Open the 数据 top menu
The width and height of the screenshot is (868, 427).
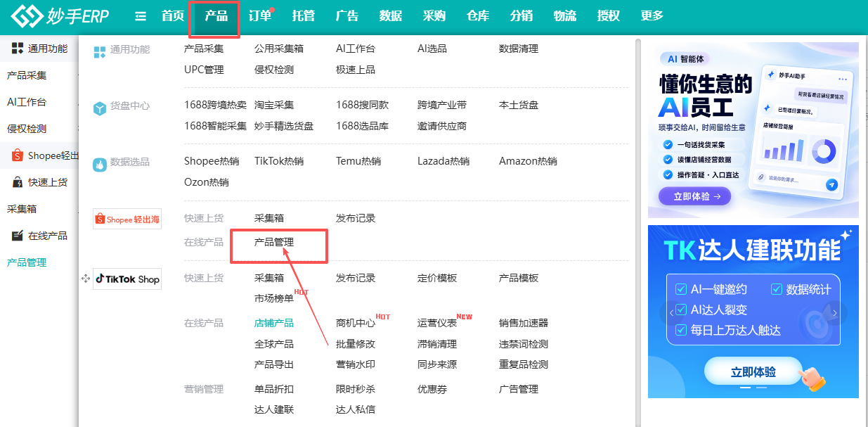pos(391,16)
